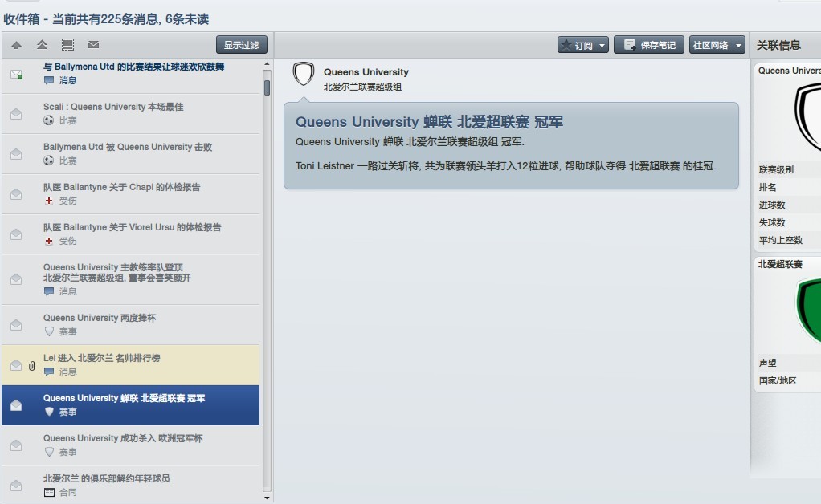
Task: Select 'Scali : Queens University 本场最佳' message
Action: click(131, 113)
